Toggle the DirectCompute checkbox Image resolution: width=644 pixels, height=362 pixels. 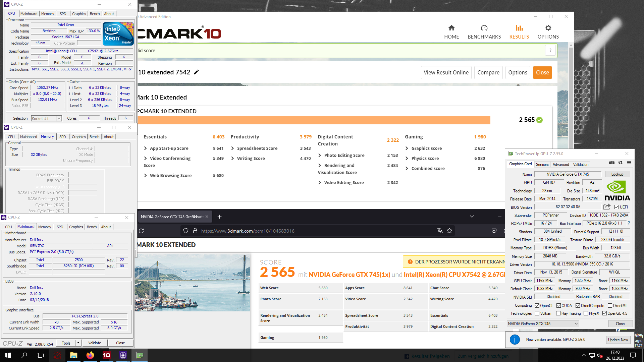pyautogui.click(x=578, y=306)
